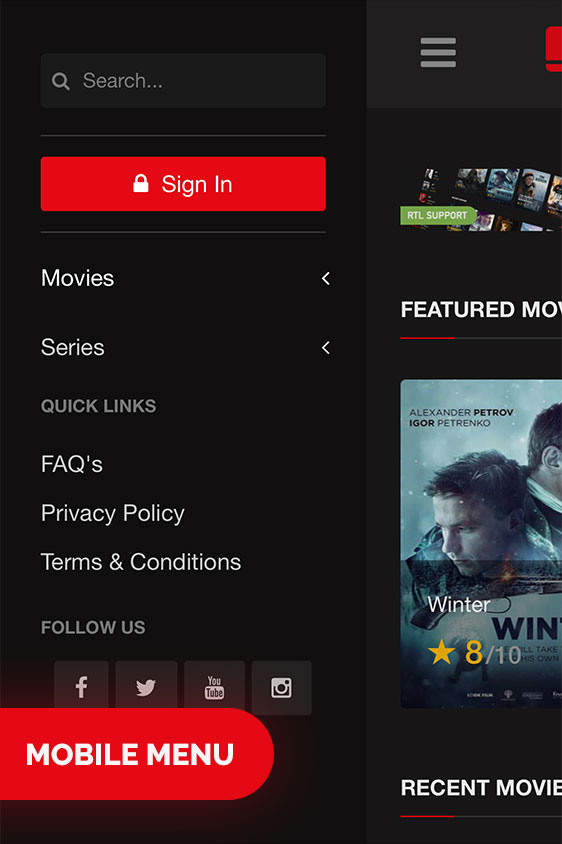The width and height of the screenshot is (562, 844).
Task: Click into the Search field
Action: click(x=183, y=81)
